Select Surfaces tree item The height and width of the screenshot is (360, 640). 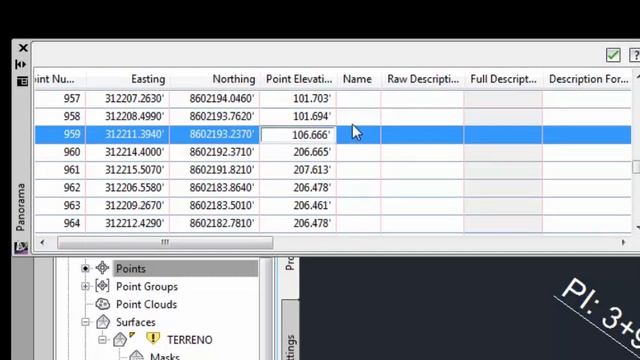pyautogui.click(x=136, y=322)
